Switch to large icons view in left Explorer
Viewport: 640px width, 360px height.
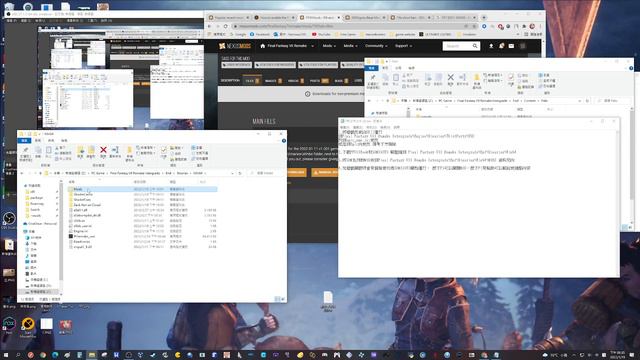282,299
